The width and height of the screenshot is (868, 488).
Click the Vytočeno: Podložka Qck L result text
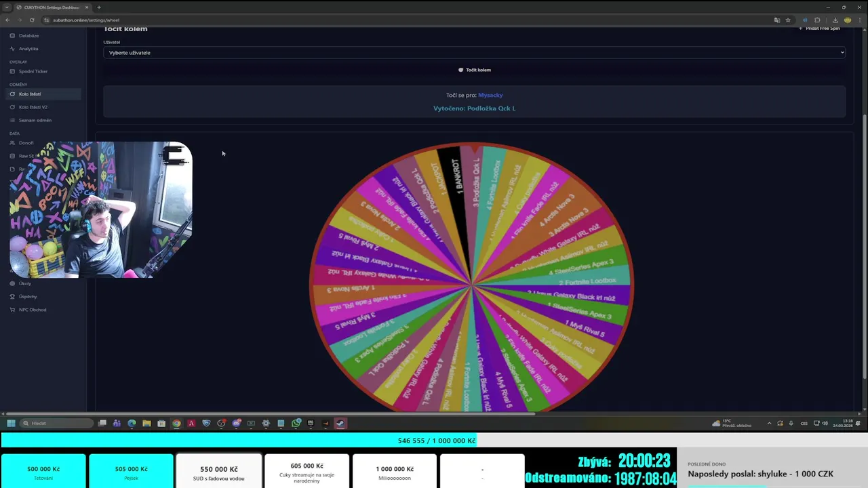click(x=474, y=108)
